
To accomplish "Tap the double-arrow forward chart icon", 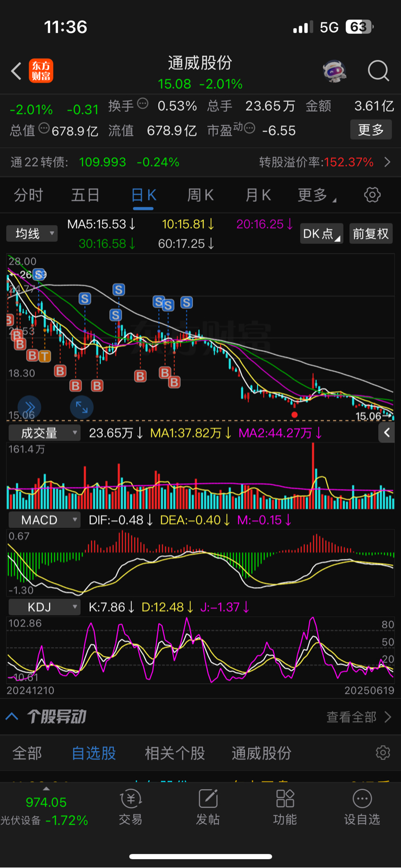I will [30, 407].
